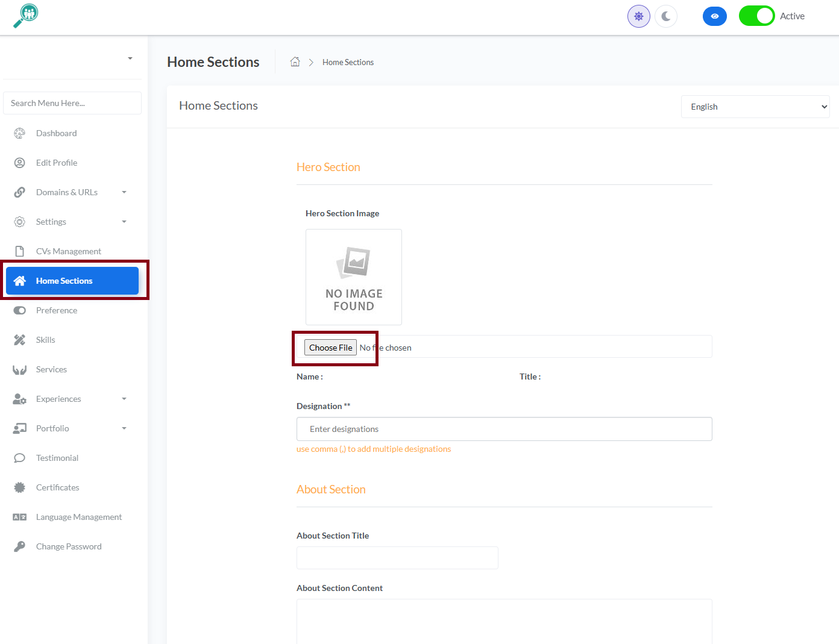Click the Skills tools icon

[x=20, y=340]
